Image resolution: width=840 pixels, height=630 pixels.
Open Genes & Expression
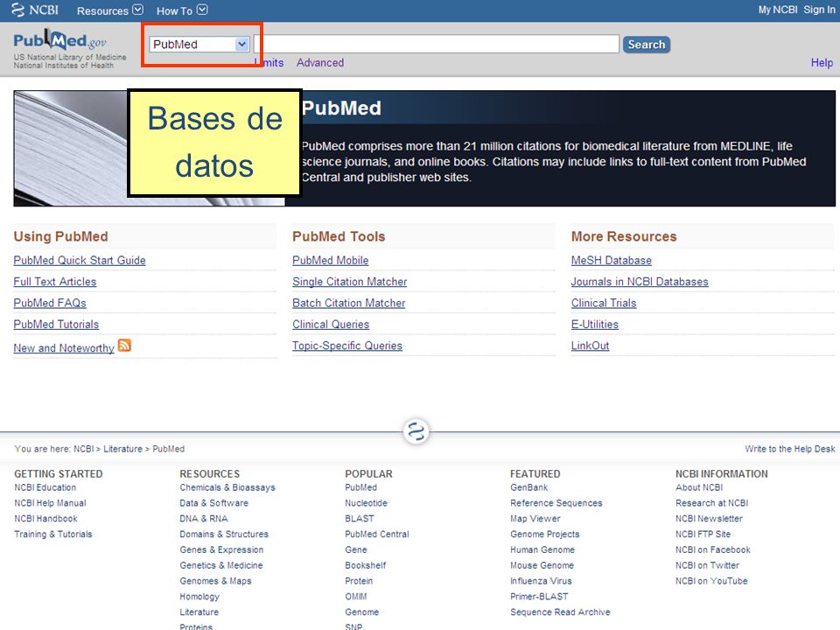[x=221, y=549]
